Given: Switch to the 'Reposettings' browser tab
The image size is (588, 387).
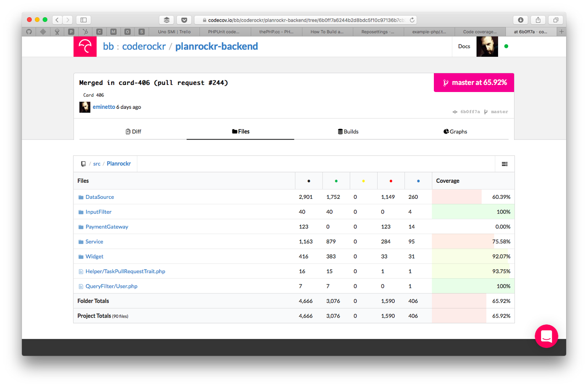Looking at the screenshot, I should [378, 32].
